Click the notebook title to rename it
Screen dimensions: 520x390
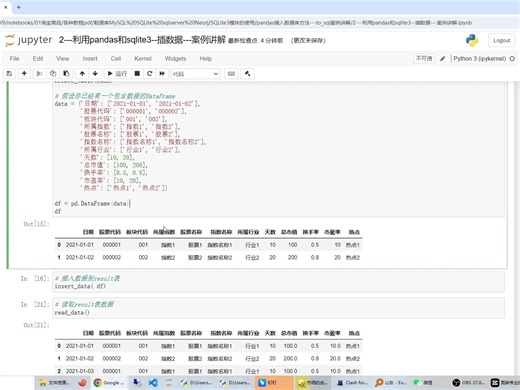click(x=142, y=40)
